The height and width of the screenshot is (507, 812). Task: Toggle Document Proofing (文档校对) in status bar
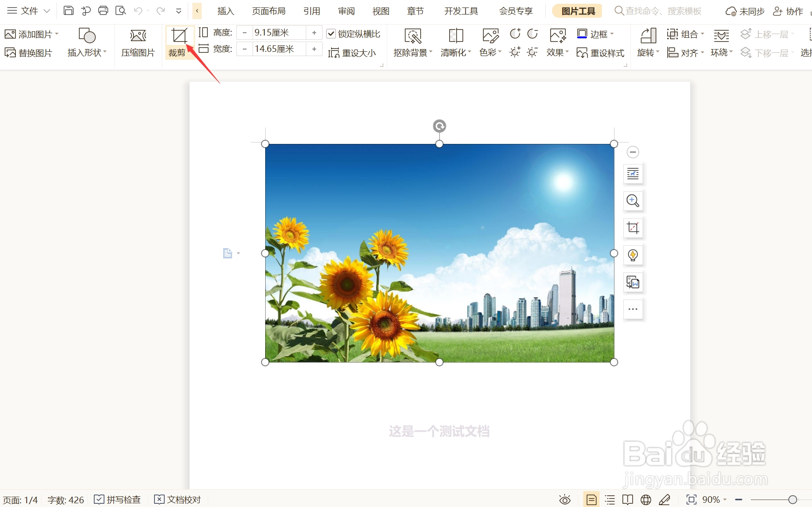point(177,500)
